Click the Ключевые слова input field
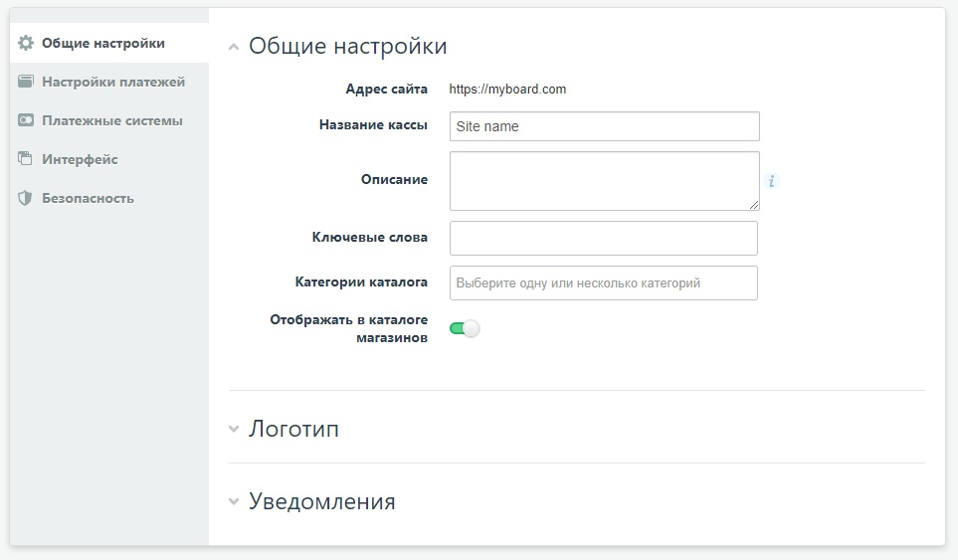958x560 pixels. click(x=603, y=238)
